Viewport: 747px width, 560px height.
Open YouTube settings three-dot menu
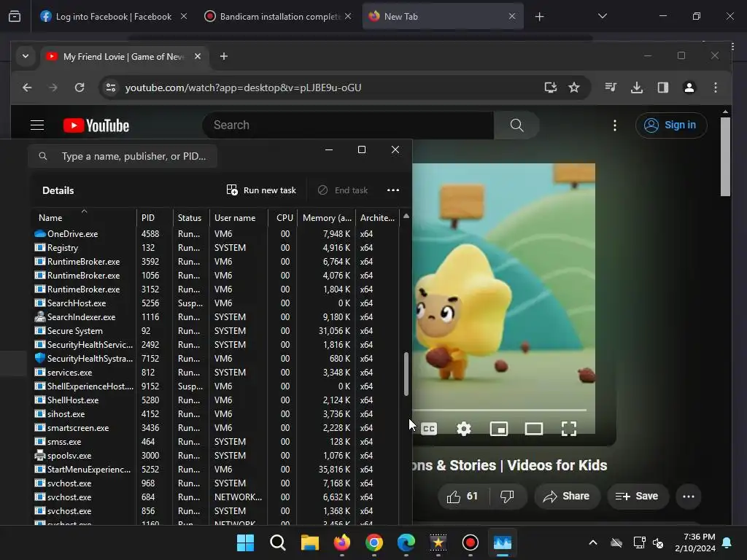point(615,125)
